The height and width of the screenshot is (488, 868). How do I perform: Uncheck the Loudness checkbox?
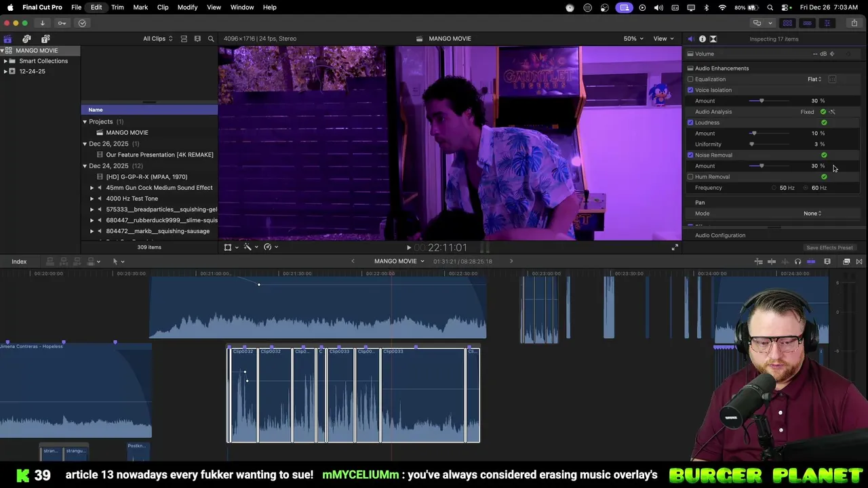[x=690, y=123]
